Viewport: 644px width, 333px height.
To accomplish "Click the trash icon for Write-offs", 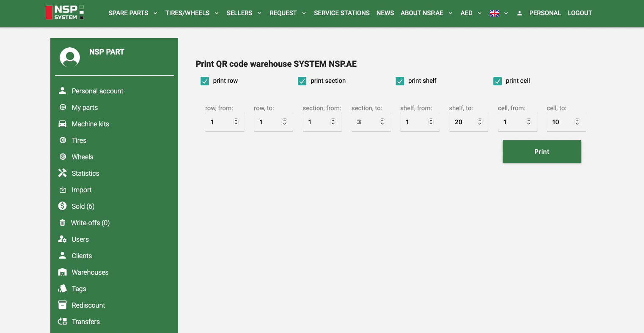I will pos(63,223).
